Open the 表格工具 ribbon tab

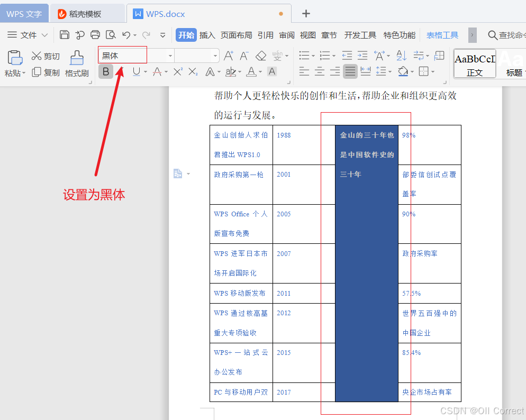[x=442, y=35]
